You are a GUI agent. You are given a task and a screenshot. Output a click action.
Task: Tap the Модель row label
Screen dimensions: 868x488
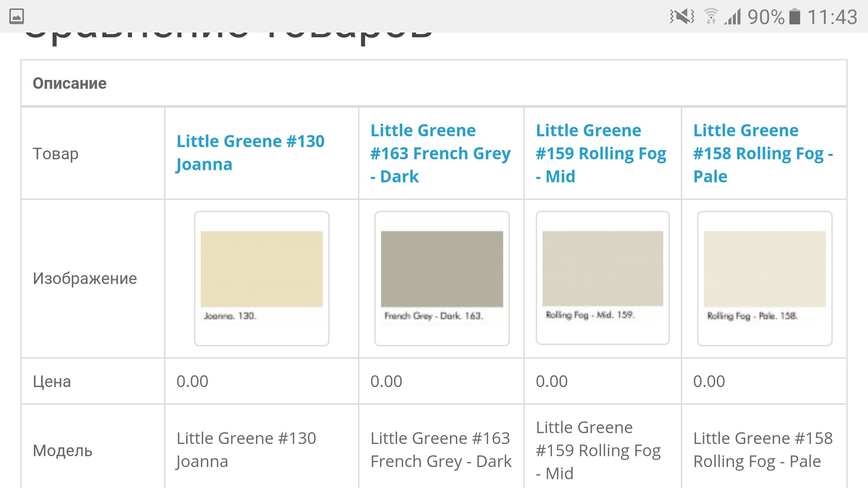coord(62,450)
